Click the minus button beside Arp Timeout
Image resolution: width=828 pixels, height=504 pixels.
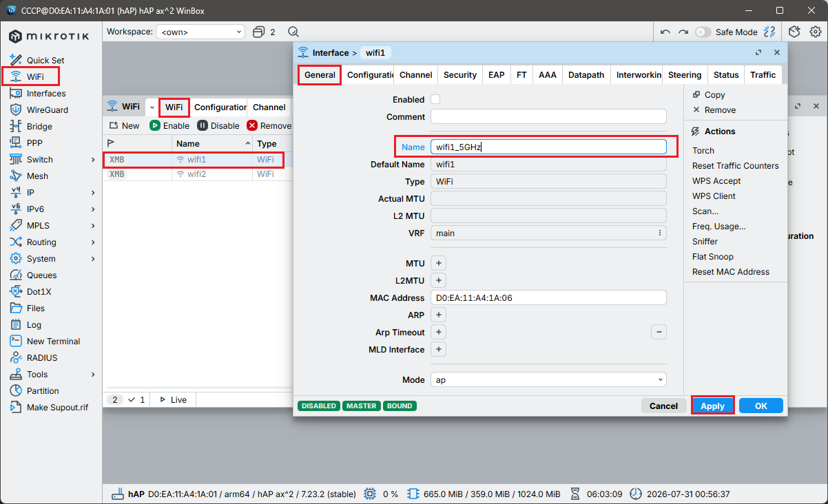coord(659,332)
